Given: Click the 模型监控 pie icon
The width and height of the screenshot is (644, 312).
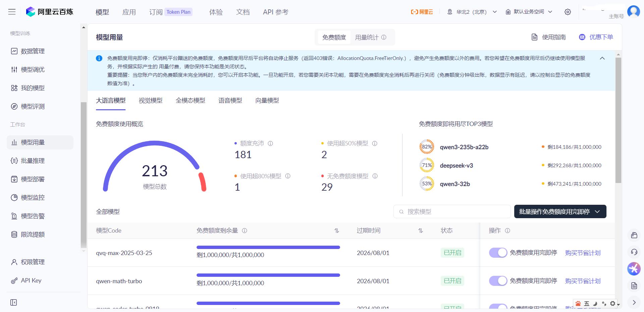Looking at the screenshot, I should click(x=14, y=198).
